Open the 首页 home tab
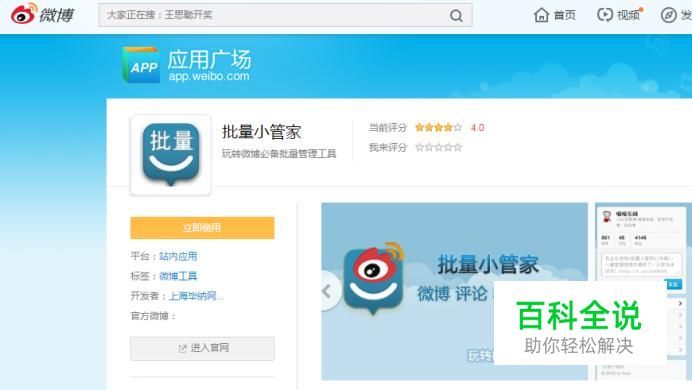The image size is (692, 390). click(555, 15)
